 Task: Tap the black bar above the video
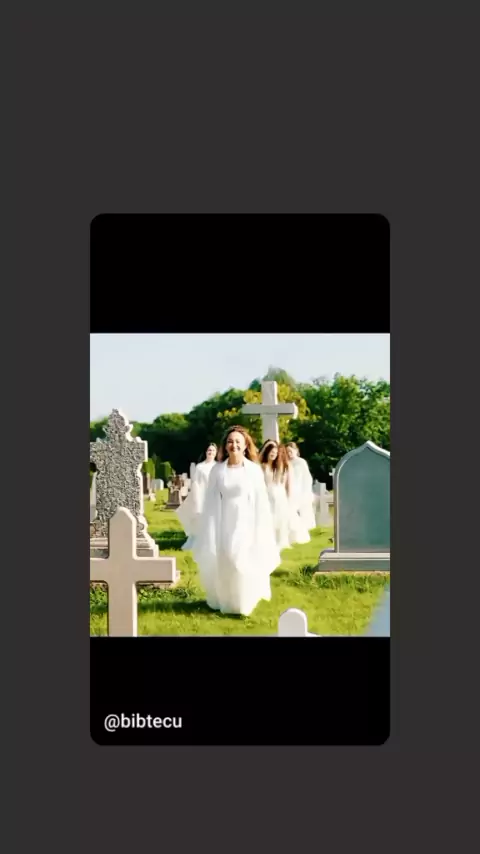[x=240, y=273]
